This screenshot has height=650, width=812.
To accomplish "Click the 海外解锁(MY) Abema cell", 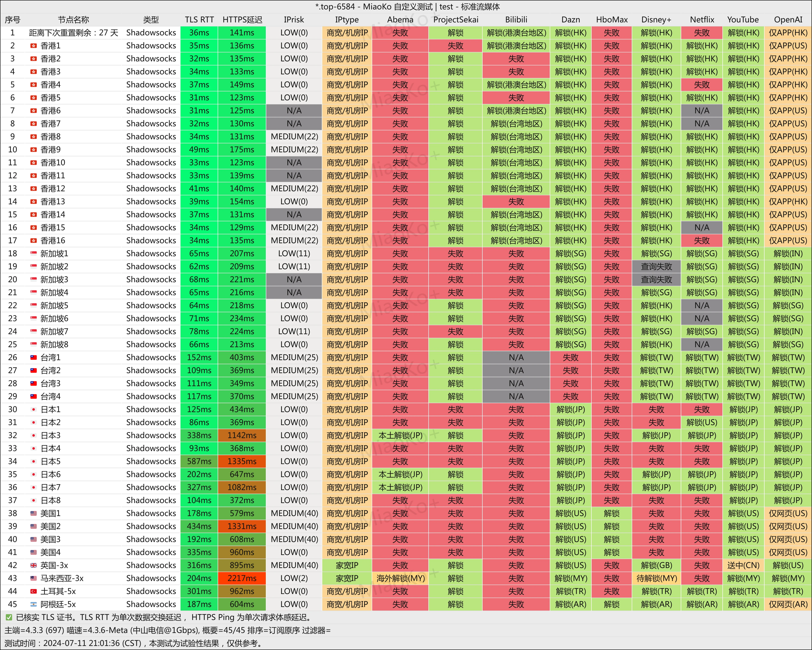I will pos(400,579).
